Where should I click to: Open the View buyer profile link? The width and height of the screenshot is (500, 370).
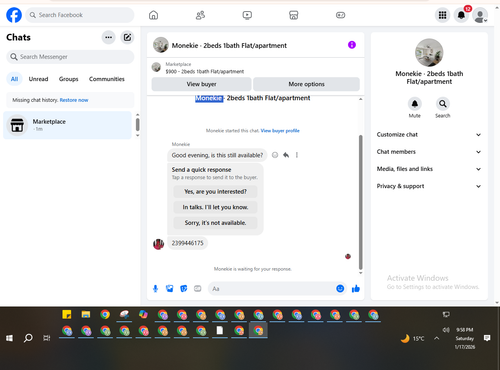pyautogui.click(x=280, y=131)
